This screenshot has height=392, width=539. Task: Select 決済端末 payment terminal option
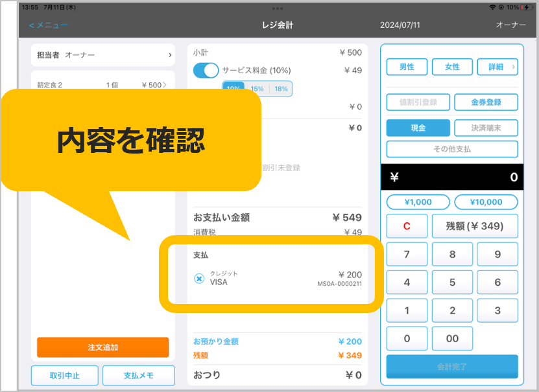tap(486, 128)
